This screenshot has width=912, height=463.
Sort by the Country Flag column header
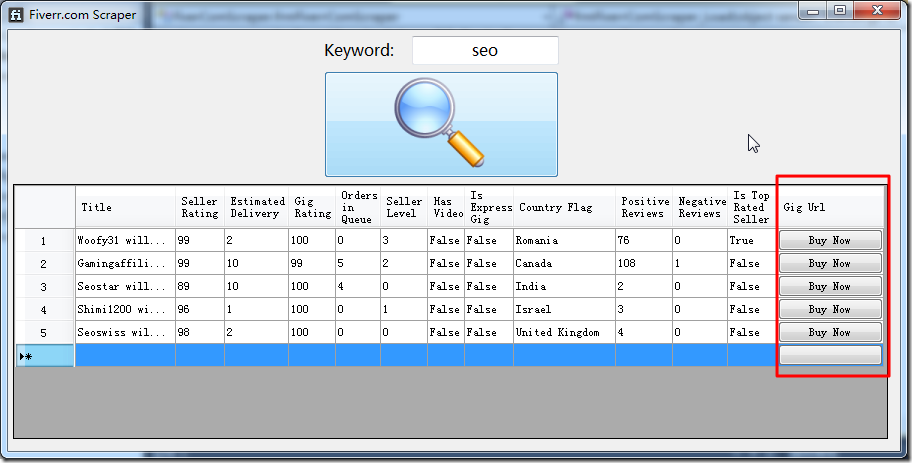[x=564, y=207]
